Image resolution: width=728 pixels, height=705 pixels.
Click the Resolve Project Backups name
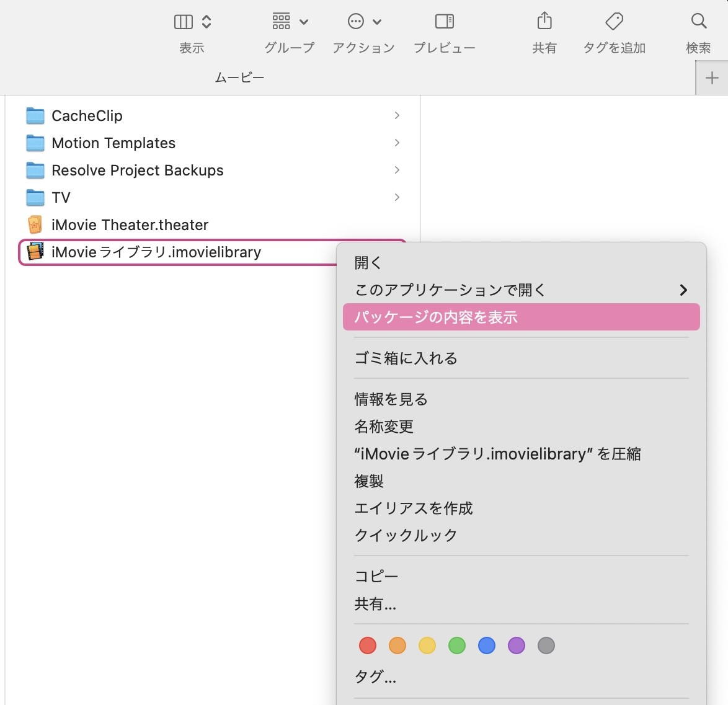(x=138, y=171)
